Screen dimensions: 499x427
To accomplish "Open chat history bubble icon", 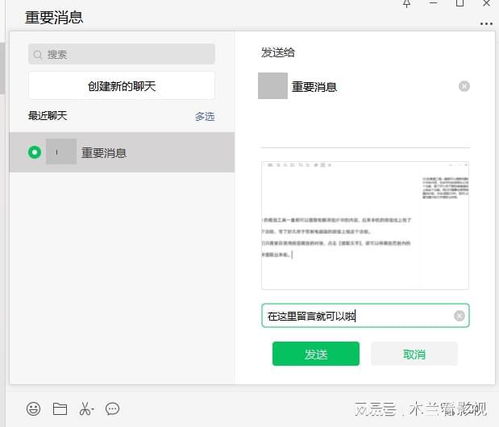I will tap(112, 409).
